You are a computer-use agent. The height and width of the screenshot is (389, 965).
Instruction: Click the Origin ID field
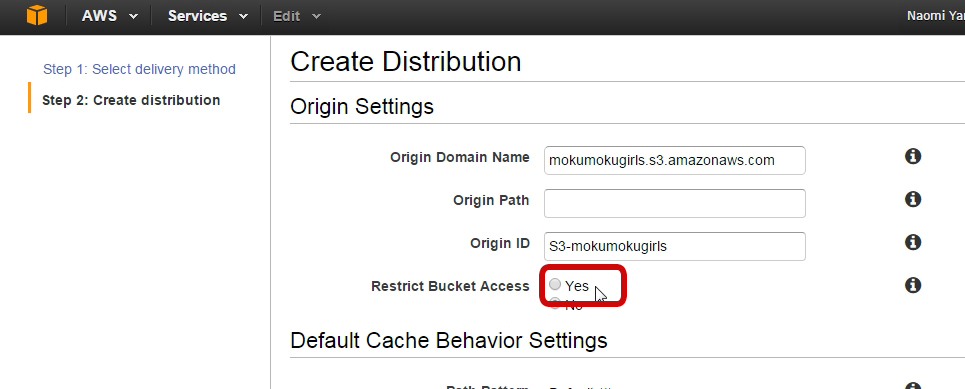(675, 246)
